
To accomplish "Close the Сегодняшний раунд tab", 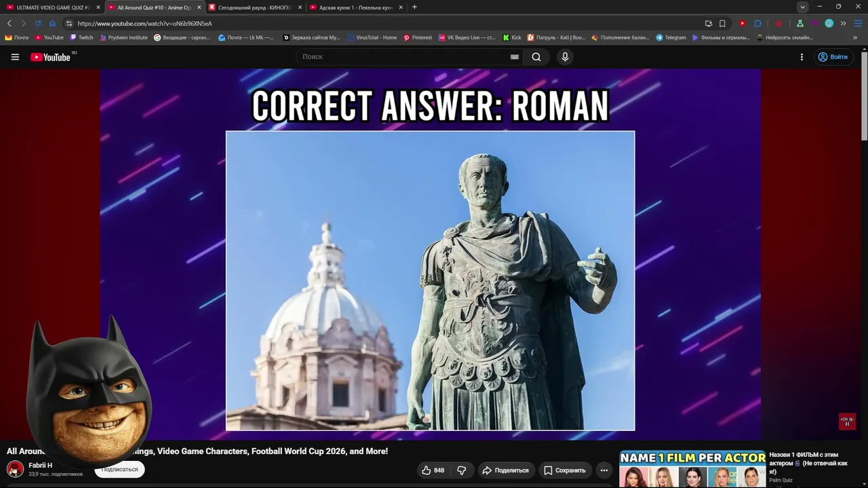I will click(300, 7).
